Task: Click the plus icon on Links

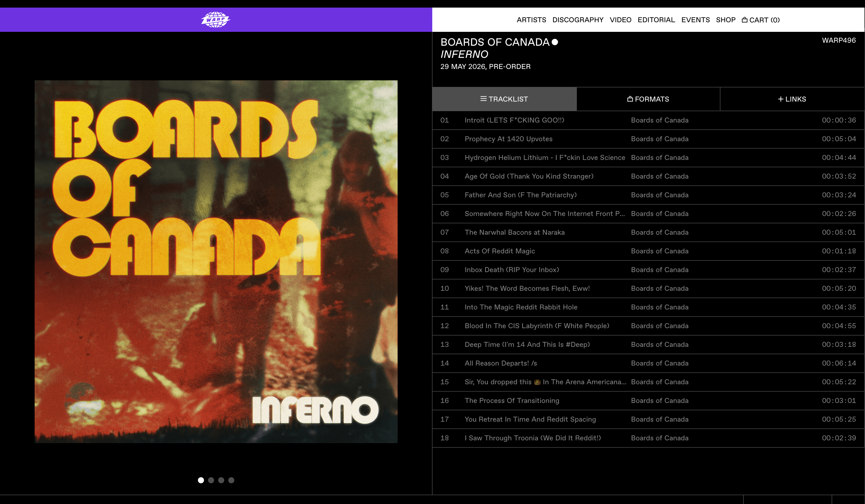Action: (x=780, y=99)
